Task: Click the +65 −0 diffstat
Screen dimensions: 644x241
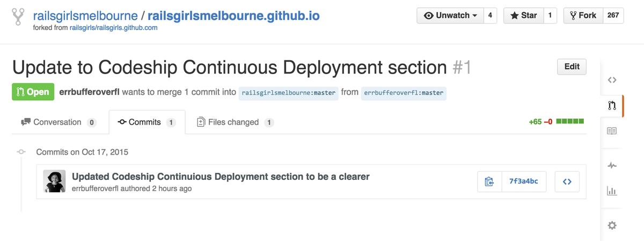Action: coord(557,122)
